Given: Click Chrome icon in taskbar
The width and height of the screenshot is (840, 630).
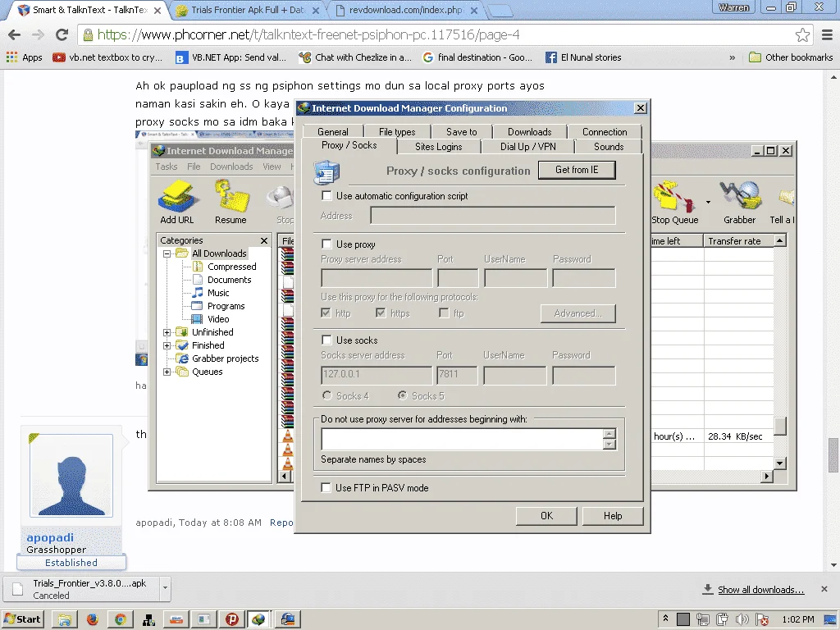Looking at the screenshot, I should (x=121, y=619).
